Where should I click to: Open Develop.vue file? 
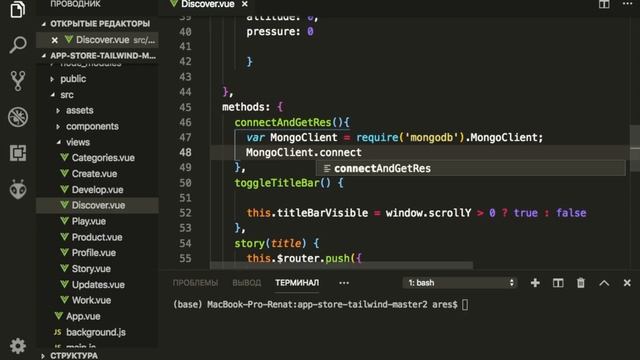pyautogui.click(x=97, y=189)
